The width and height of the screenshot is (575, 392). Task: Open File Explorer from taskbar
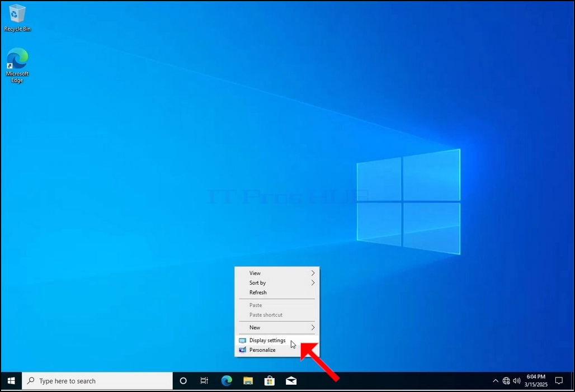(248, 381)
